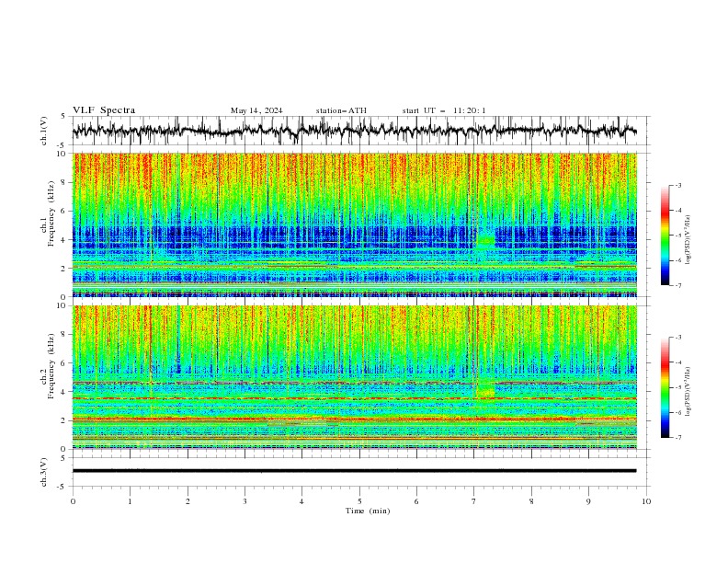Click time axis tick label "6"
The height and width of the screenshot is (563, 728).
click(416, 501)
